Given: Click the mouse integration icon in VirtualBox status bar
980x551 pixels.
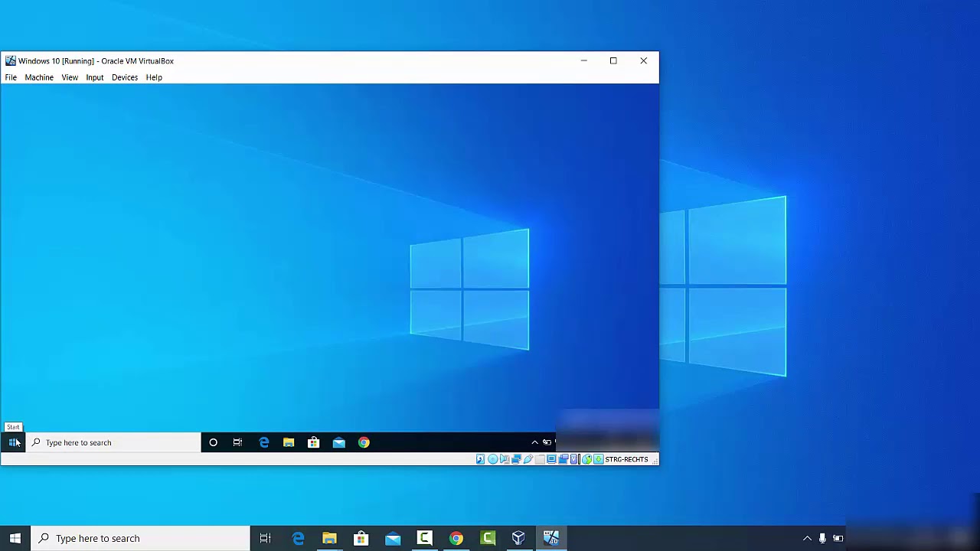Looking at the screenshot, I should [586, 459].
